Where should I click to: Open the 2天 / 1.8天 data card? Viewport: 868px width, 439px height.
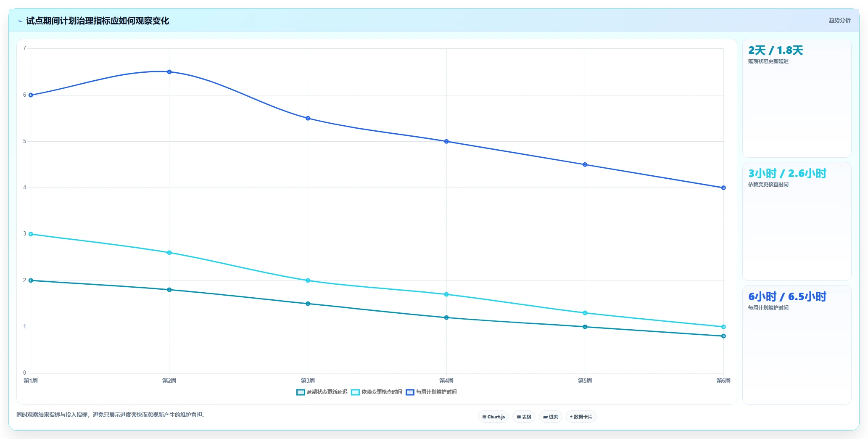point(797,98)
